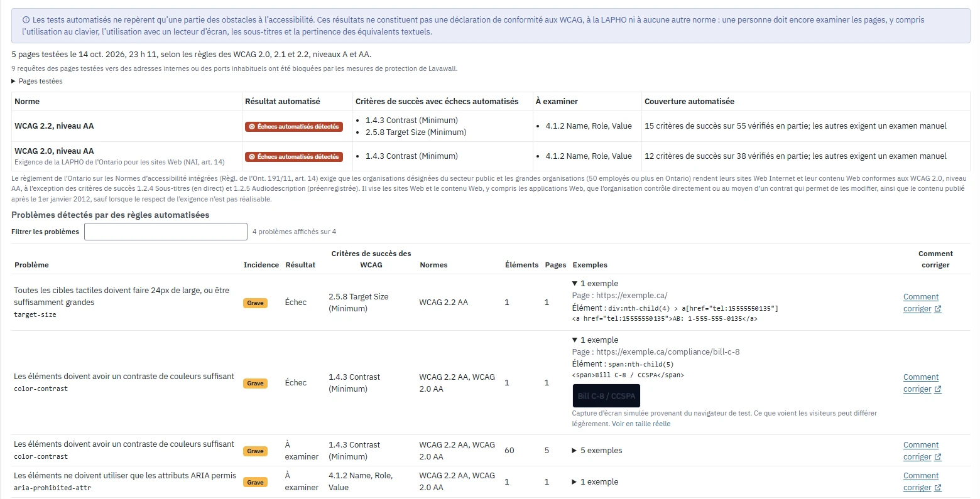
Task: Click external-link icon in aria-prohibited-attr row
Action: (938, 488)
